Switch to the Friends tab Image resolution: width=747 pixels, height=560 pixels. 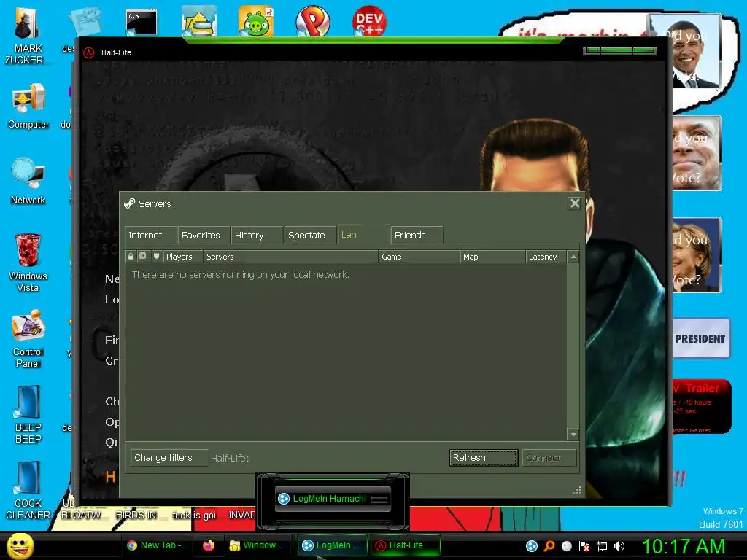click(417, 236)
